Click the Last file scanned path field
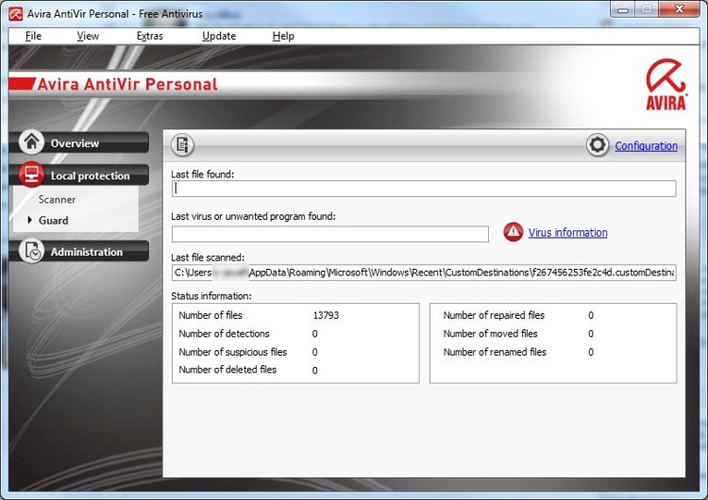 424,272
